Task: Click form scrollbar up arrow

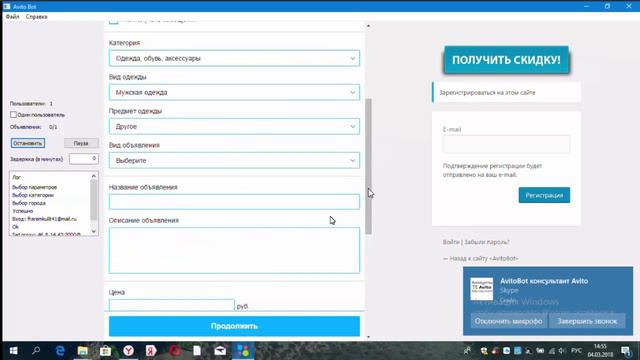Action: coord(368,26)
